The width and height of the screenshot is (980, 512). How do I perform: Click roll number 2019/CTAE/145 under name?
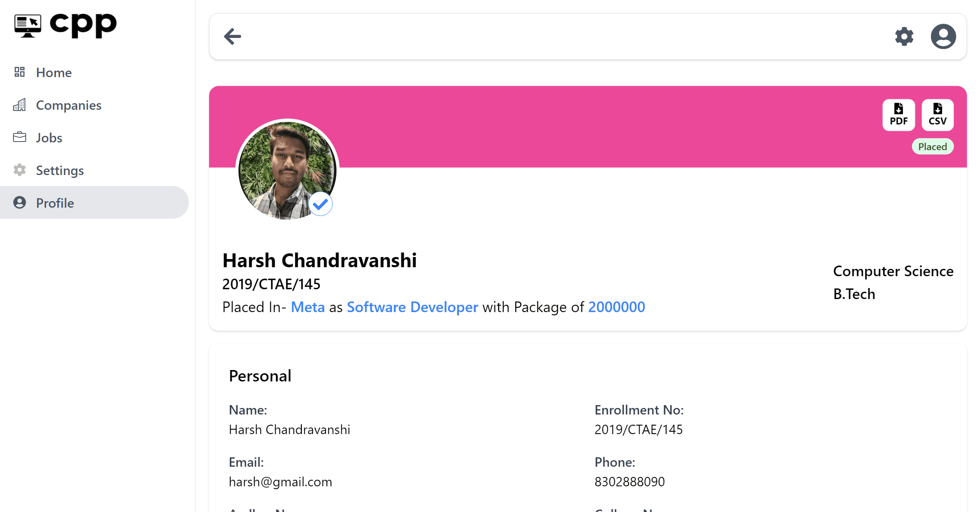pos(271,284)
